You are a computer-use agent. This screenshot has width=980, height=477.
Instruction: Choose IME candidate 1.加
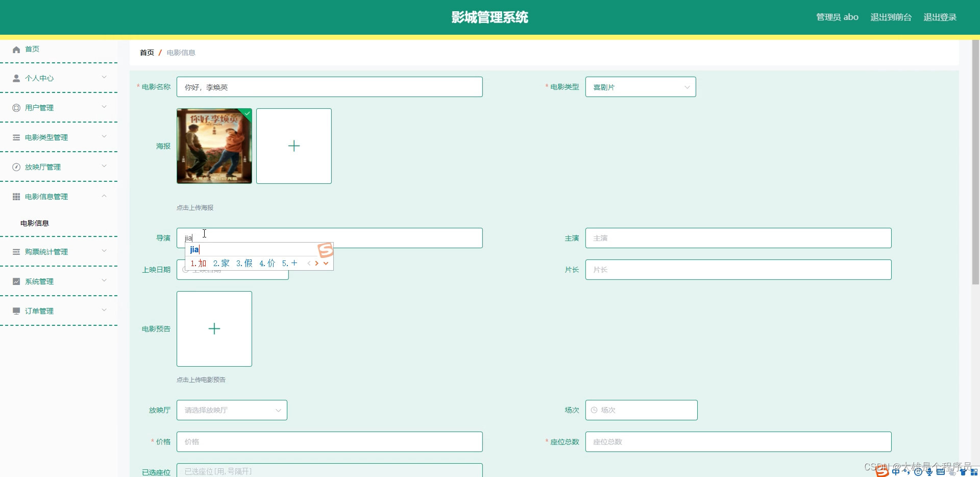click(199, 264)
